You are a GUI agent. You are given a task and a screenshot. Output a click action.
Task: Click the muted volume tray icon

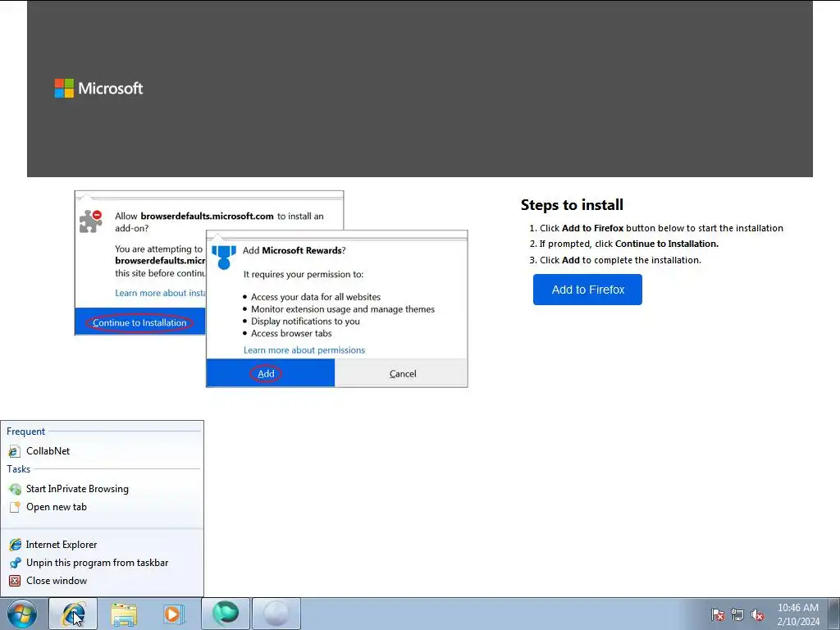tap(757, 614)
